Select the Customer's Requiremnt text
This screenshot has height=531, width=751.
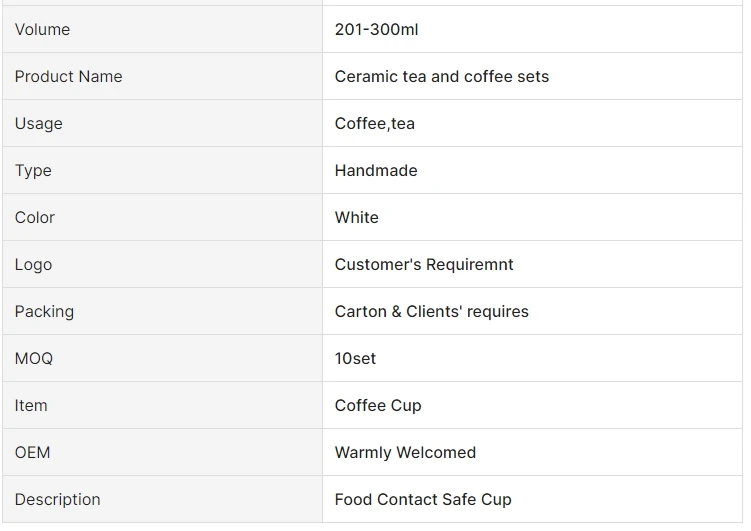pos(424,265)
